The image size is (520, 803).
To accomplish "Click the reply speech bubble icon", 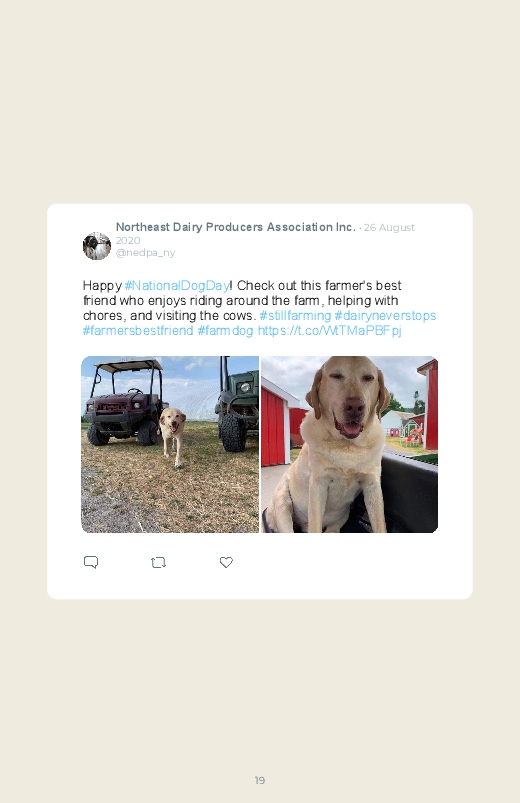I will [91, 562].
